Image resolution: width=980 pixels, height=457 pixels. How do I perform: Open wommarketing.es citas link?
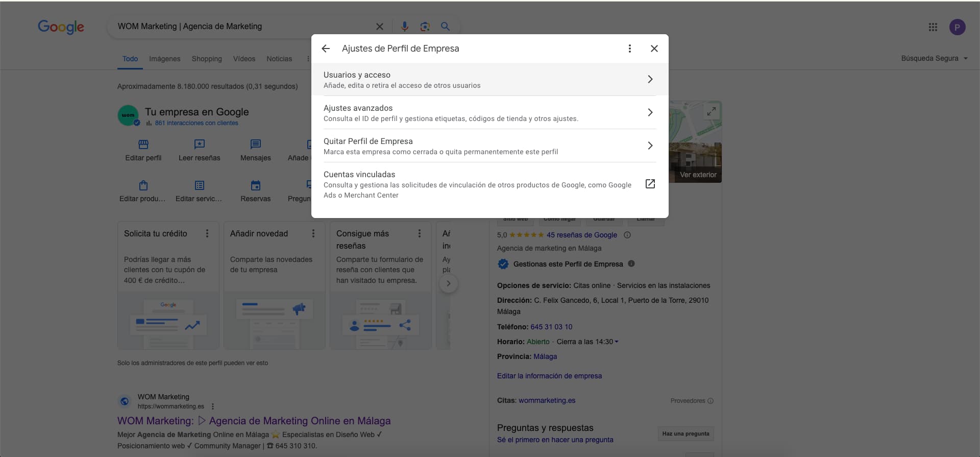point(547,400)
